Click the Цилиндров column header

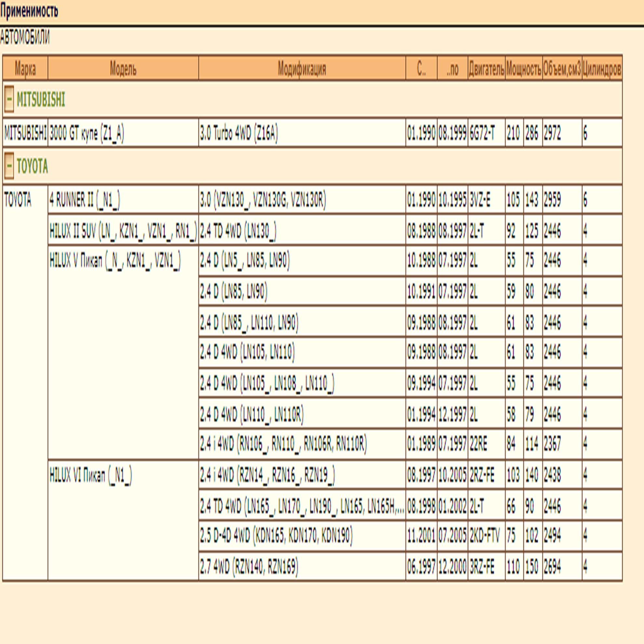tap(602, 68)
